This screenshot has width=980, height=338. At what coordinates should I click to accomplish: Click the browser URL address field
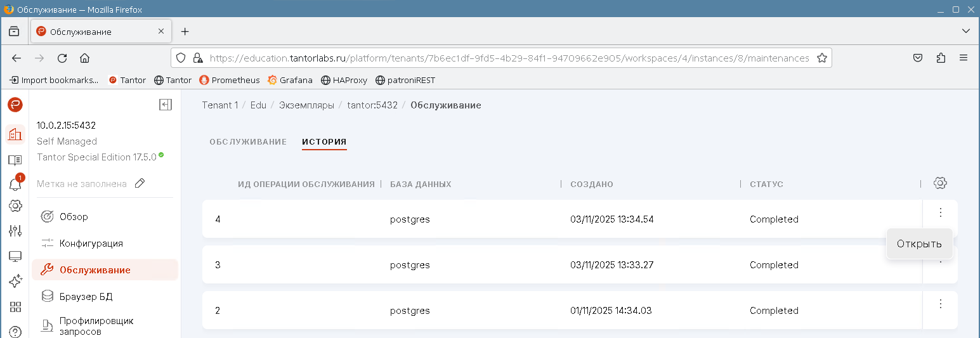(507, 58)
